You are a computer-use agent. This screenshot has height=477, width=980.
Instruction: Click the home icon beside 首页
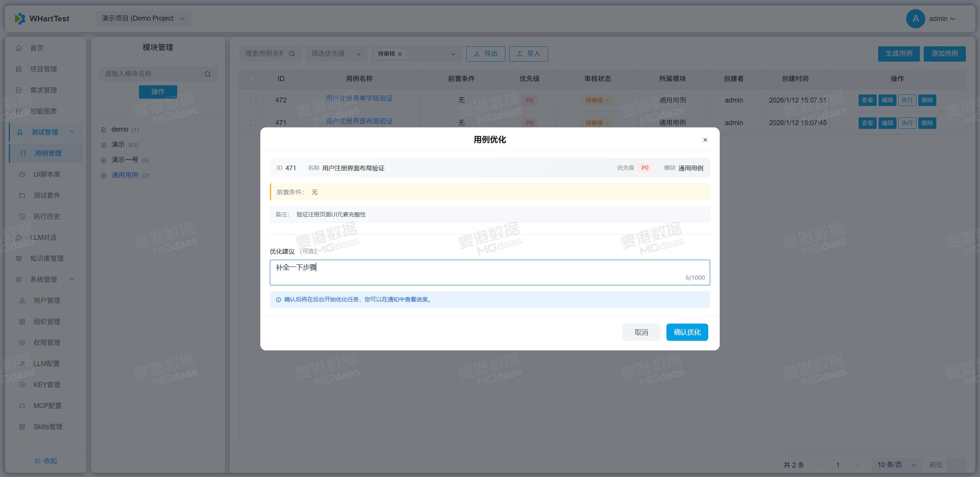pyautogui.click(x=19, y=48)
